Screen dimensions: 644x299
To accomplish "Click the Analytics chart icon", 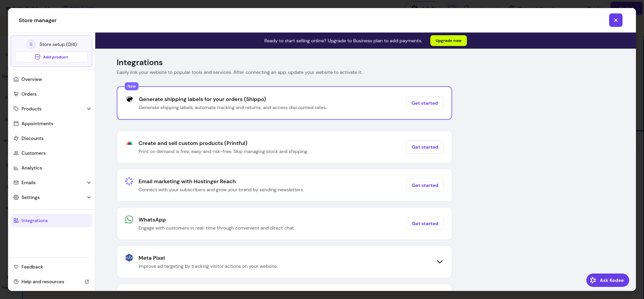I will click(x=16, y=168).
